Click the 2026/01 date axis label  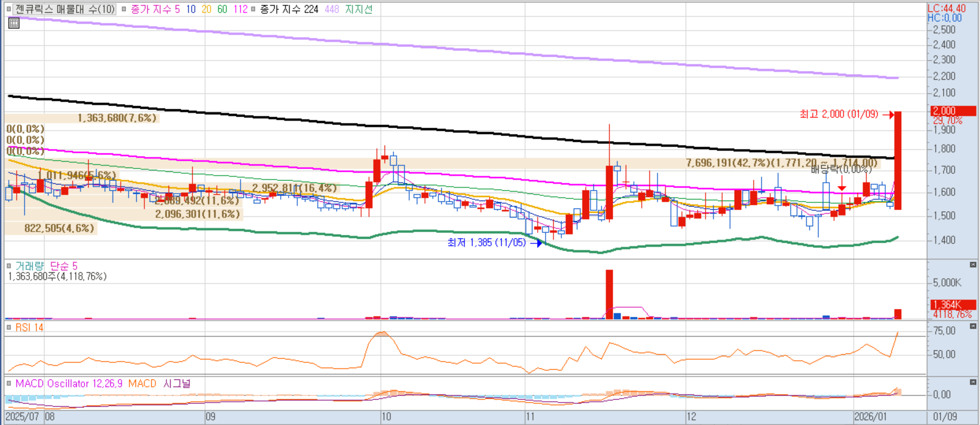pos(871,417)
